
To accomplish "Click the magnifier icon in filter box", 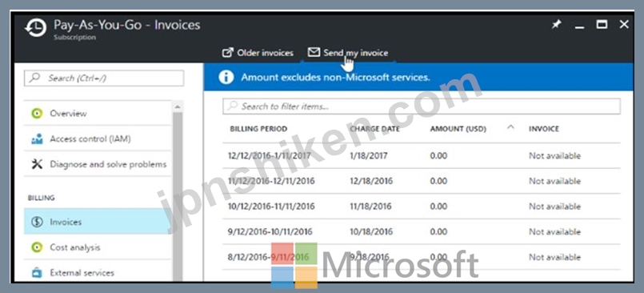I will click(x=233, y=106).
